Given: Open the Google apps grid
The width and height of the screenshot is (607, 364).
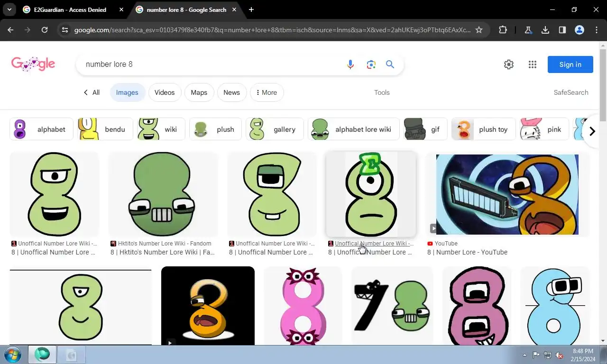Looking at the screenshot, I should click(533, 64).
